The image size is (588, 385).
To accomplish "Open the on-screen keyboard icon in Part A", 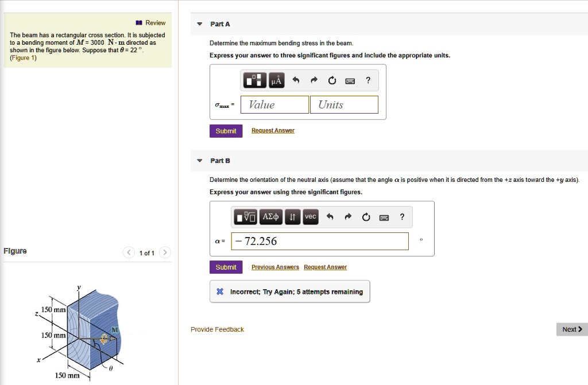I will coord(350,80).
